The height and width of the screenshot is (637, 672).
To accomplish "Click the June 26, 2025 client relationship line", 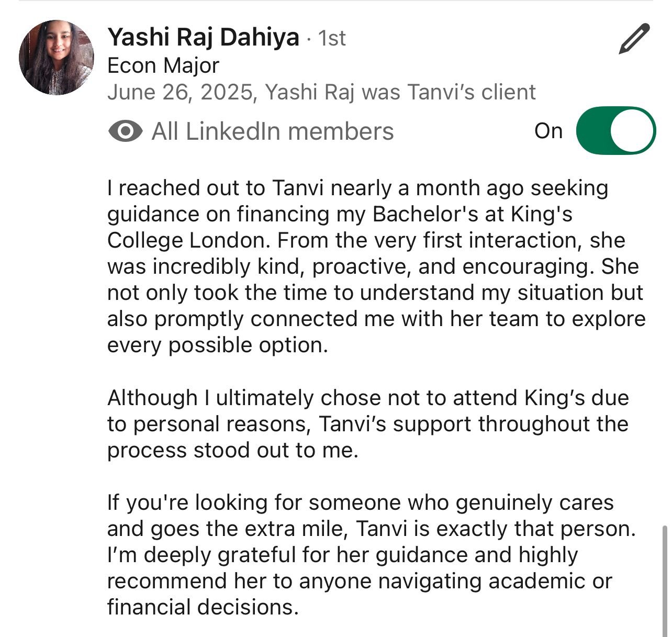I will click(x=321, y=92).
